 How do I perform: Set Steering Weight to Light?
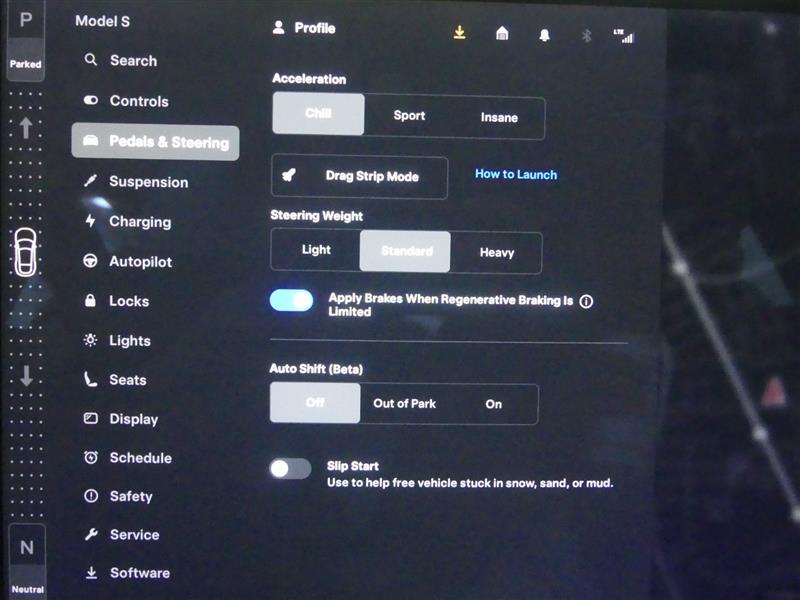[316, 249]
